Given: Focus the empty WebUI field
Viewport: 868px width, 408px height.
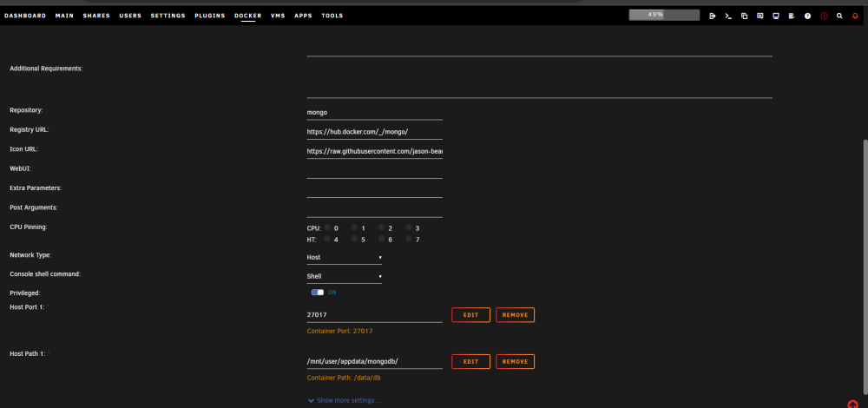Looking at the screenshot, I should coord(375,171).
